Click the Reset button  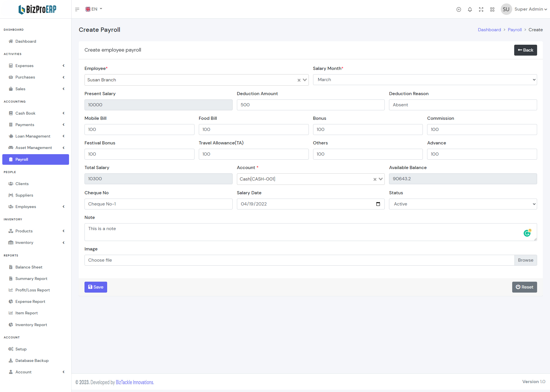(x=524, y=287)
